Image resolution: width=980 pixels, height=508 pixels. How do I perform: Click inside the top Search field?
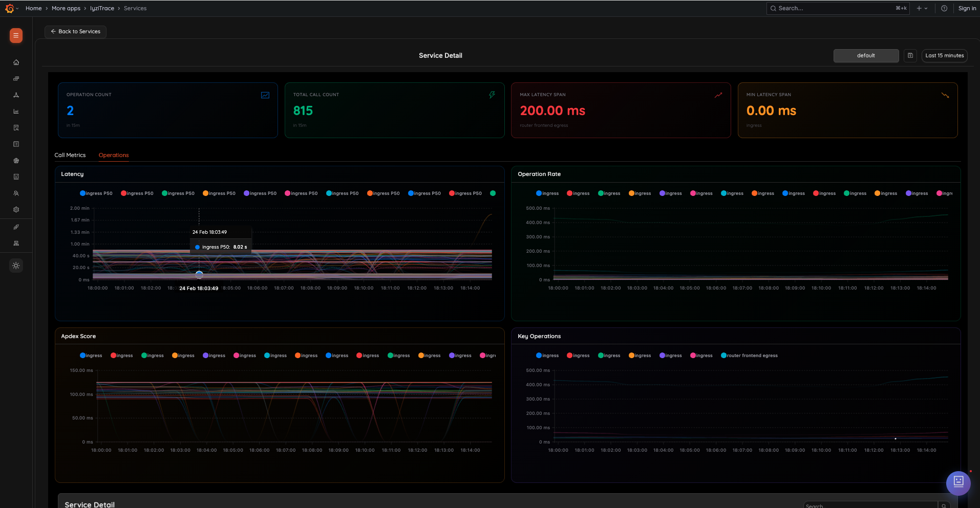coord(835,8)
